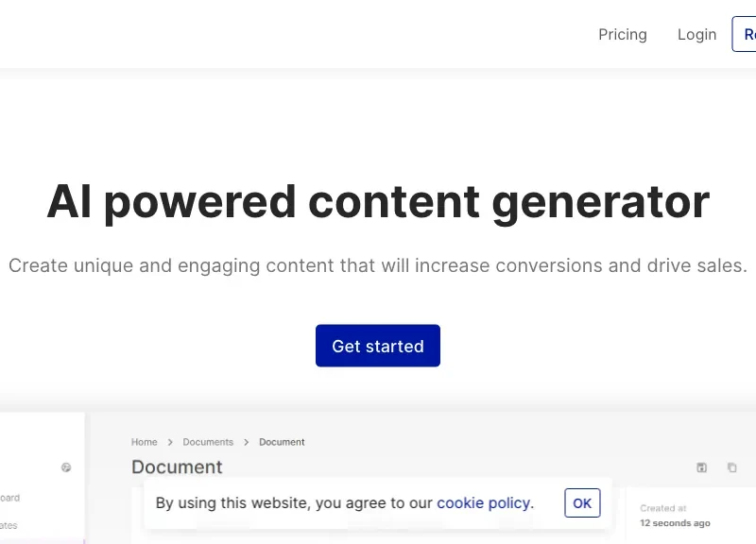
Task: Click the AI powered content generator heading
Action: 378,202
